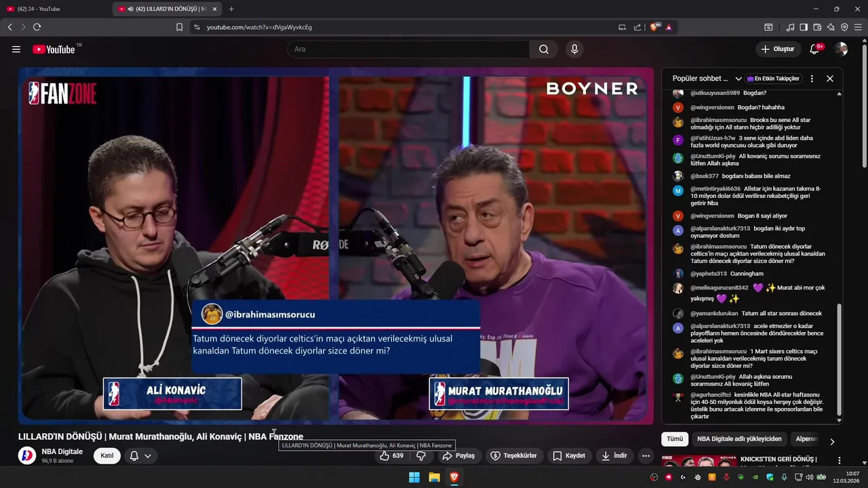Open Brave Shields lion icon
This screenshot has height=488, width=868.
[x=654, y=27]
